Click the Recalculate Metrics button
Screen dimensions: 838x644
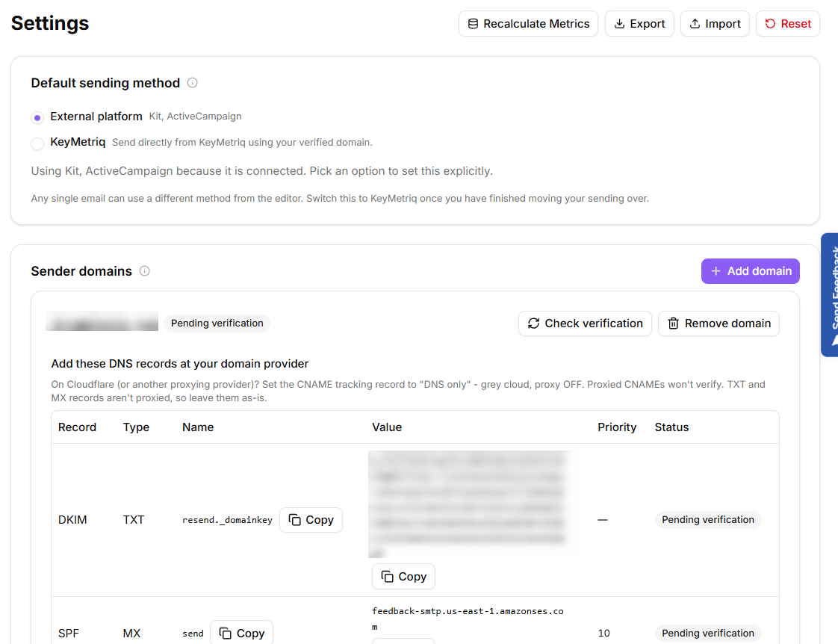528,23
